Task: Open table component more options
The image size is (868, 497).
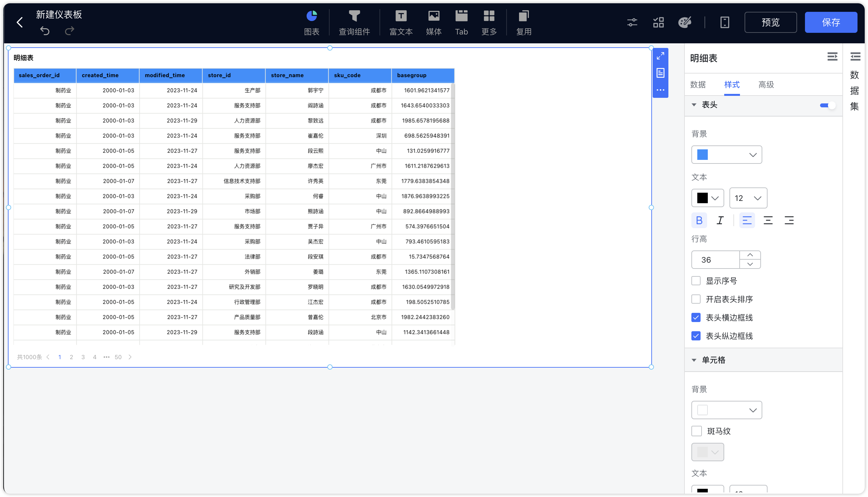Action: [x=661, y=90]
